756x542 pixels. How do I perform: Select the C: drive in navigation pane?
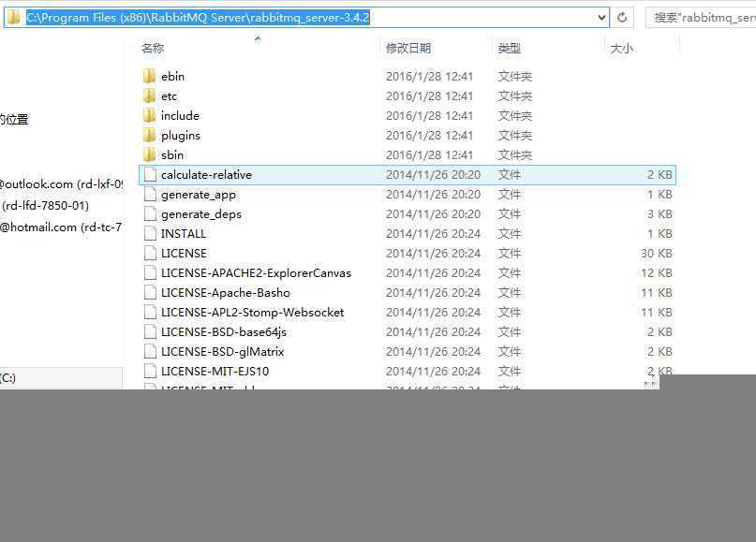(61, 377)
